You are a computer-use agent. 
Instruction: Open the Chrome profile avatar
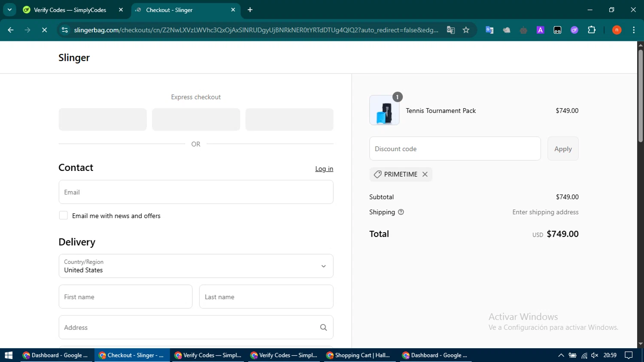[617, 30]
